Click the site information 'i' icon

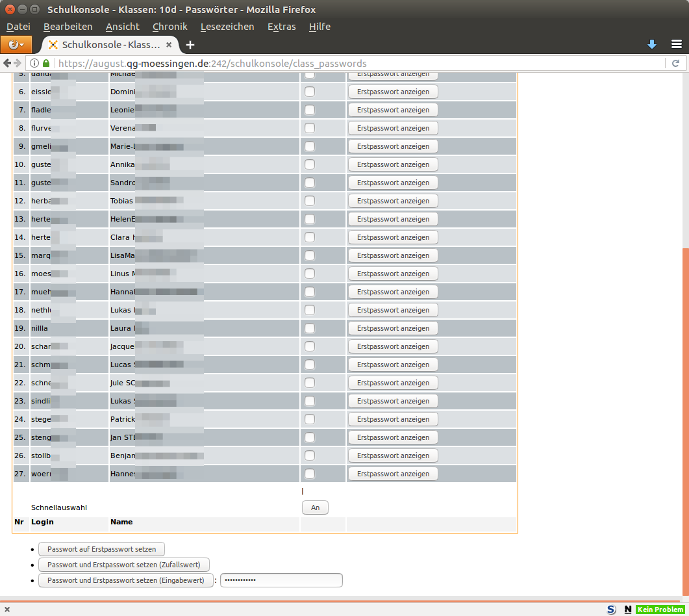click(34, 64)
